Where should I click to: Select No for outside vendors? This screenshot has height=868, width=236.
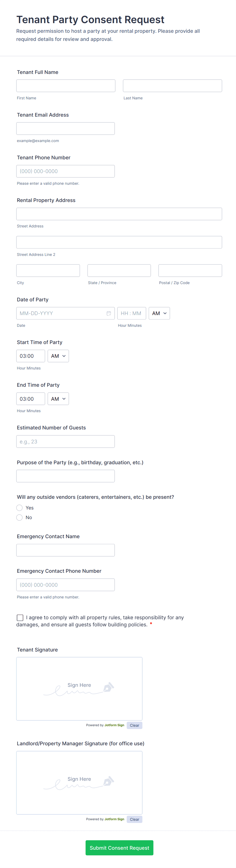20,518
